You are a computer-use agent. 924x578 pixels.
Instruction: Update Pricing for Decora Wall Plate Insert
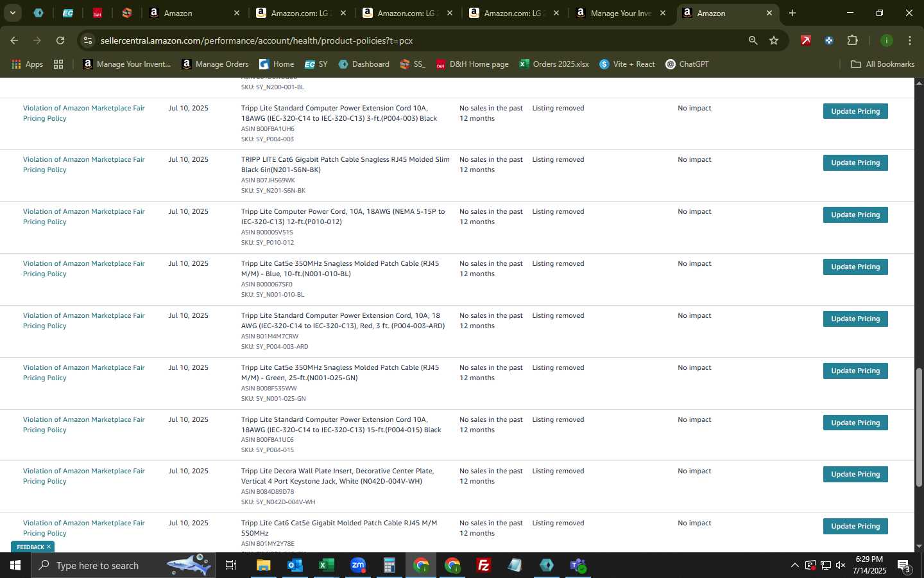[855, 474]
